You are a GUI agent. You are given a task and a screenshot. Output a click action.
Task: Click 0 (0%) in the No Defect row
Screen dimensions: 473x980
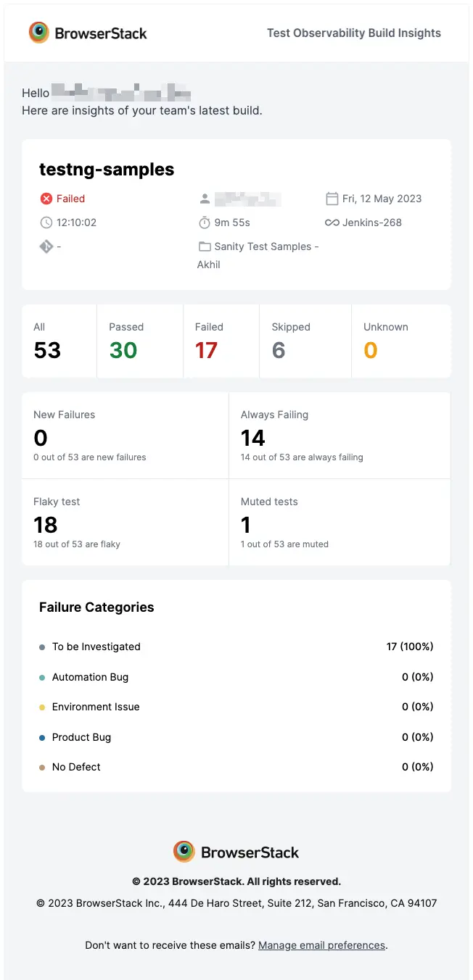pyautogui.click(x=418, y=767)
